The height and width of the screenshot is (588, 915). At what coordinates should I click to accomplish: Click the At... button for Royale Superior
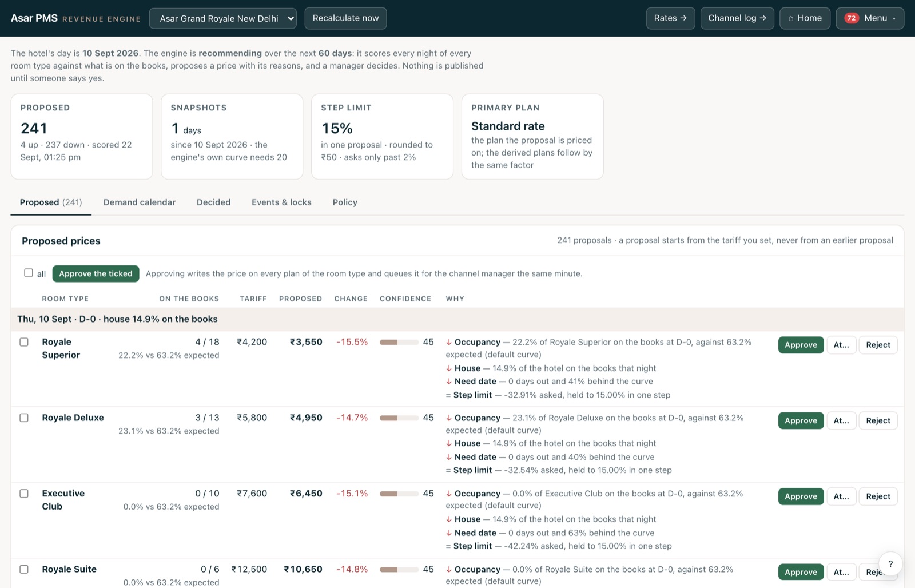[x=841, y=345]
